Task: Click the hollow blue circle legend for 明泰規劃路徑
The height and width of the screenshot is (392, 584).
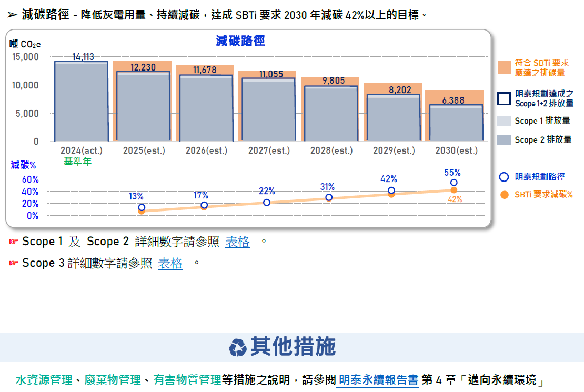Action: 504,177
